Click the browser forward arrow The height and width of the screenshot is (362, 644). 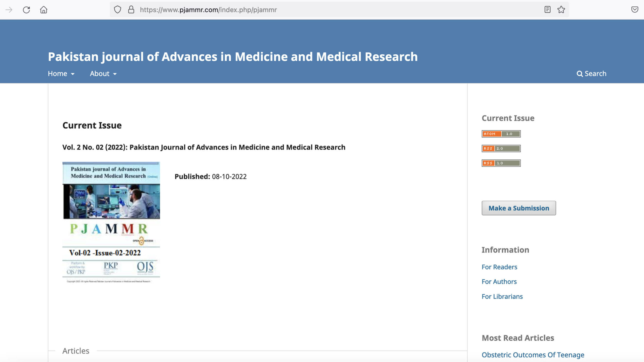[9, 10]
